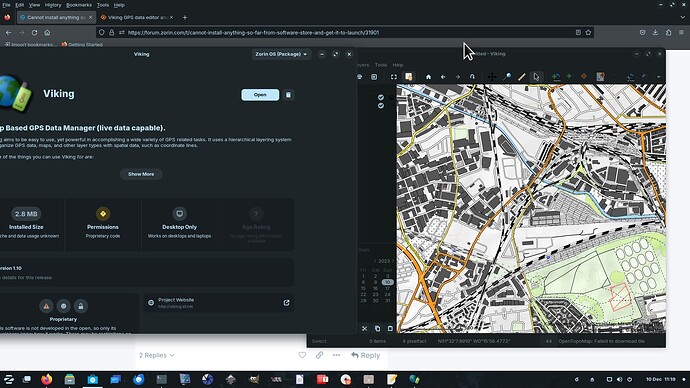Select the Ruler tool in Viking

[x=521, y=77]
